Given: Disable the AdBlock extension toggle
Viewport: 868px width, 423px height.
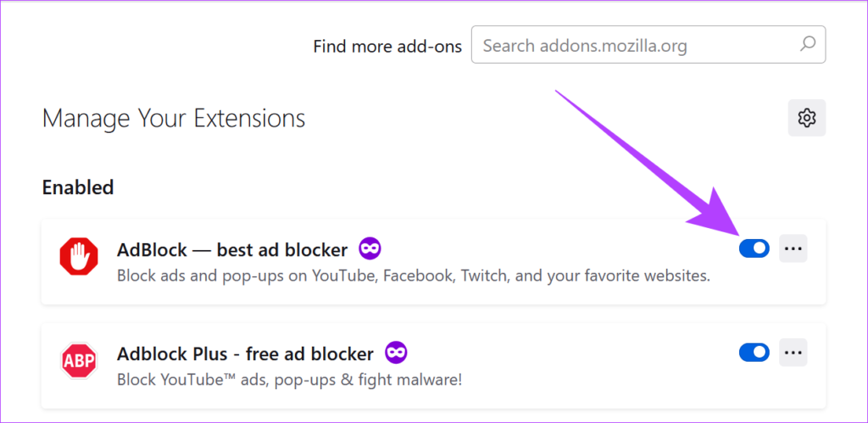Looking at the screenshot, I should click(x=754, y=248).
